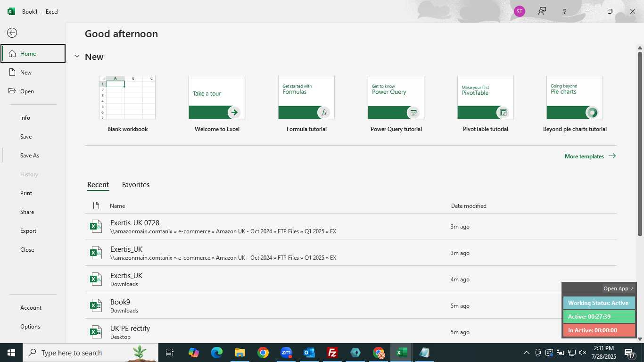Screen dimensions: 644x362
Task: Sort by the Name column header
Action: pos(117,206)
